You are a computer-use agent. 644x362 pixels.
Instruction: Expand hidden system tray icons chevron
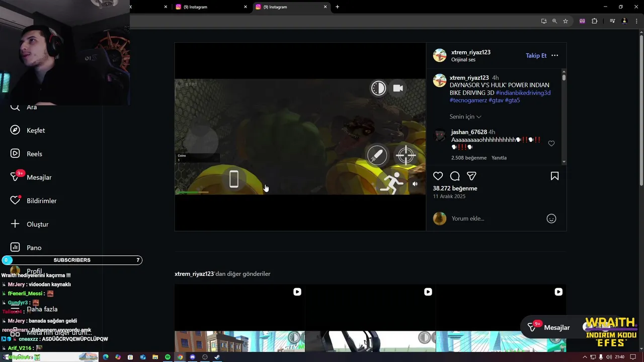click(585, 357)
